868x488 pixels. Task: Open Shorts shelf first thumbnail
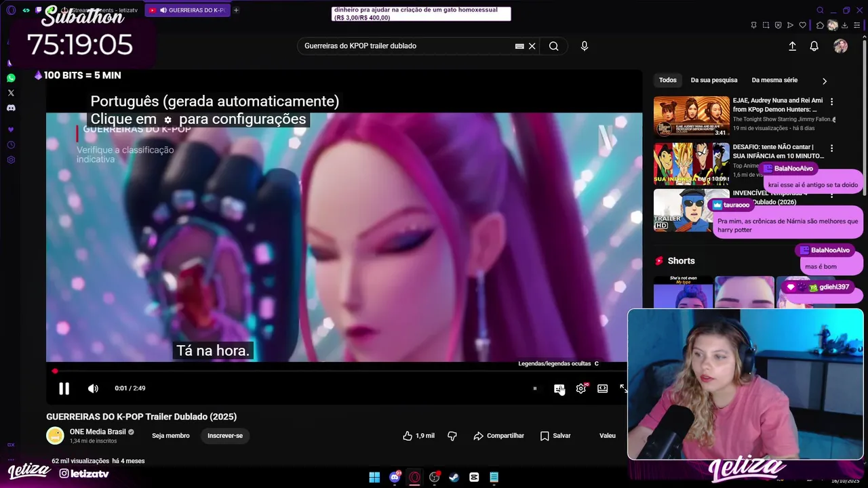[x=683, y=291]
